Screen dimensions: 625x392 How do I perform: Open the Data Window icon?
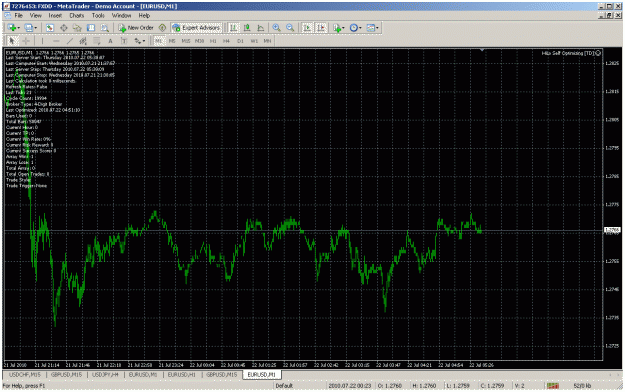[x=63, y=28]
